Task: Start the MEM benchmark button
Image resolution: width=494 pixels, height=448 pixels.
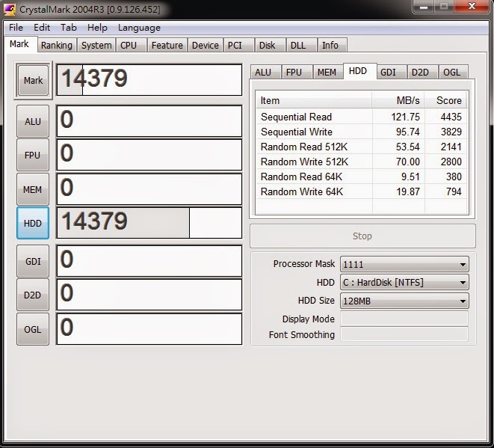Action: coord(33,189)
